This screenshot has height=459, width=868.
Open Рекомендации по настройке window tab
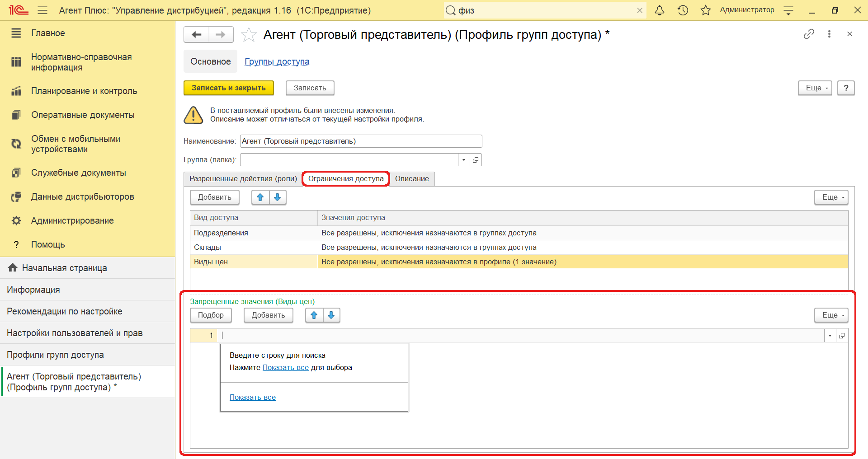(x=87, y=311)
